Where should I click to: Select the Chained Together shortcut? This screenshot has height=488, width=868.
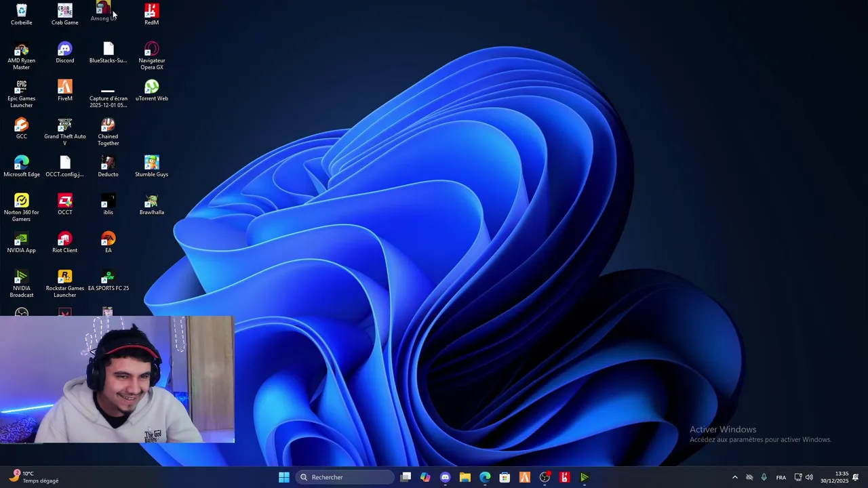click(x=108, y=132)
